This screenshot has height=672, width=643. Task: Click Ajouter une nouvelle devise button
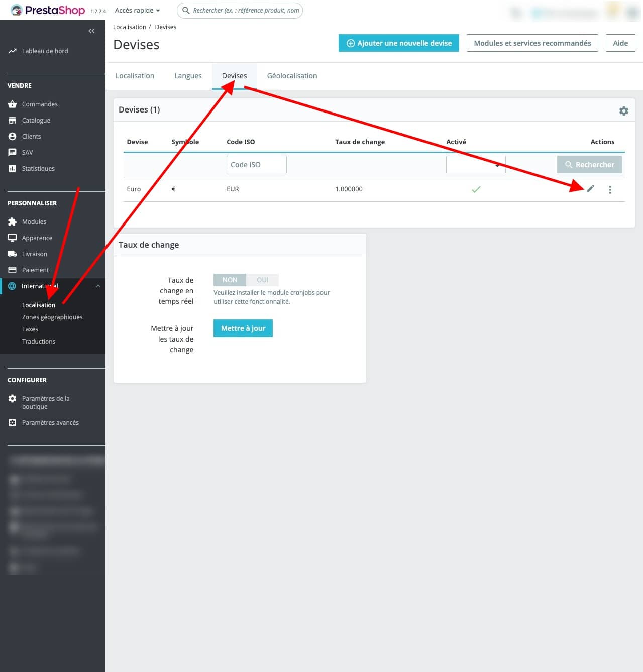tap(398, 43)
